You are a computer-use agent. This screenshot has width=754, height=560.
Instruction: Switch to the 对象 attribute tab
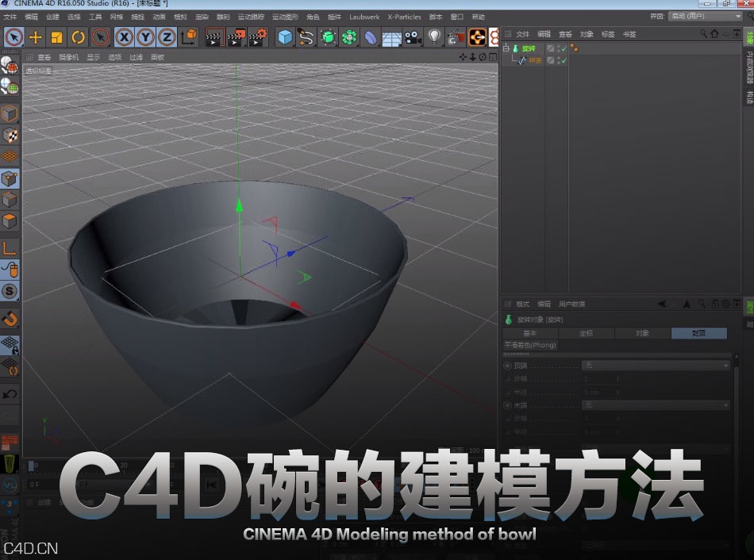tap(642, 333)
